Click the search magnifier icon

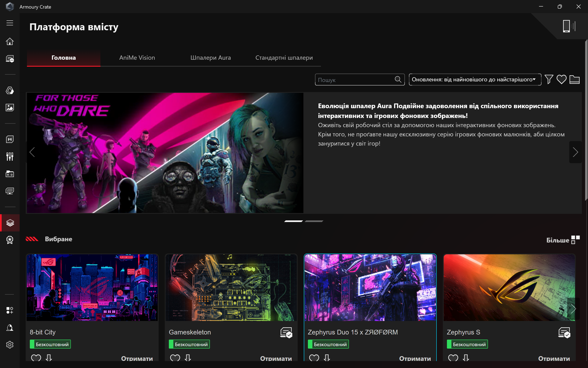(x=398, y=79)
